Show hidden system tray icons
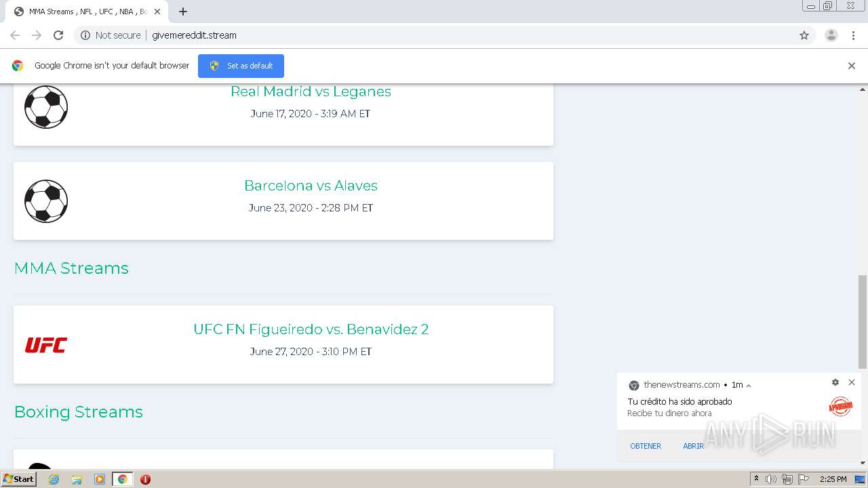 (756, 479)
